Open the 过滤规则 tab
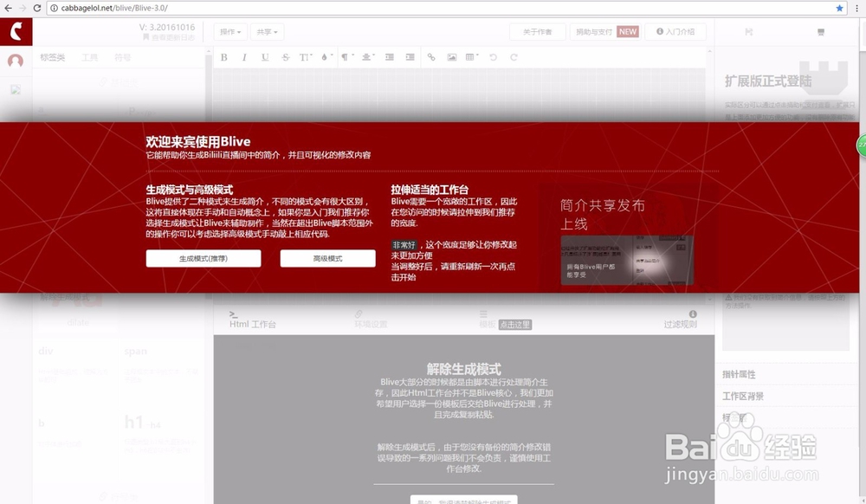The width and height of the screenshot is (866, 504). (681, 320)
